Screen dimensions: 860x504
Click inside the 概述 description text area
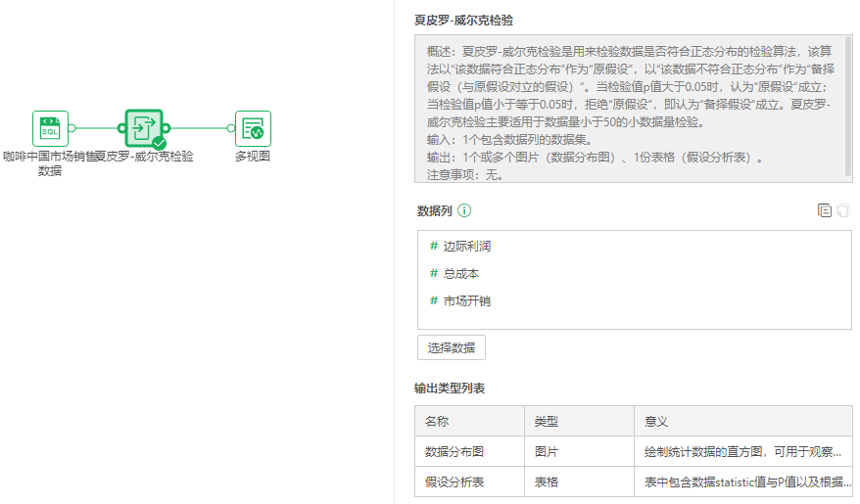(x=627, y=108)
